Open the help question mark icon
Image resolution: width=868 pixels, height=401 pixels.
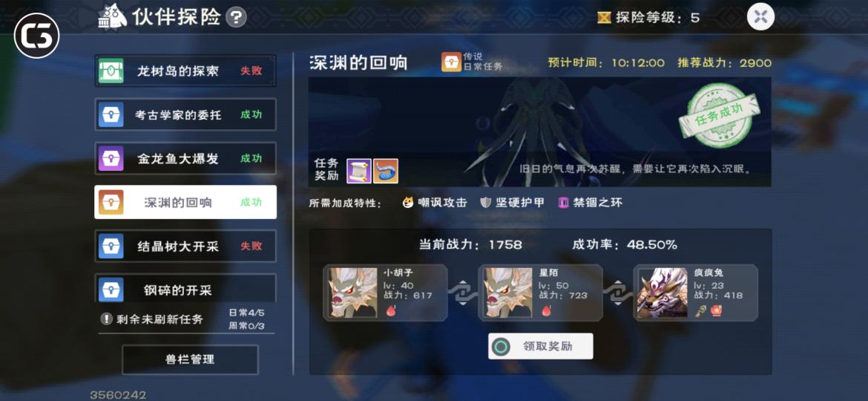[x=237, y=17]
